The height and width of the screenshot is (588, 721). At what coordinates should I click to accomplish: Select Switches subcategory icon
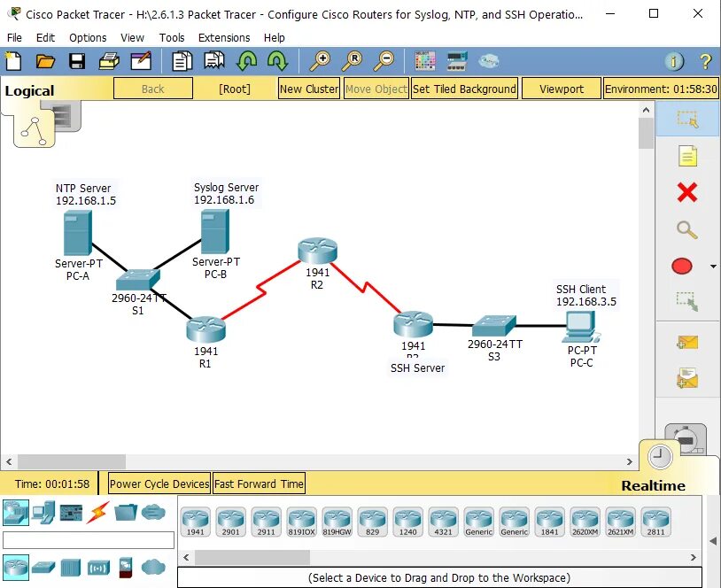(x=43, y=568)
